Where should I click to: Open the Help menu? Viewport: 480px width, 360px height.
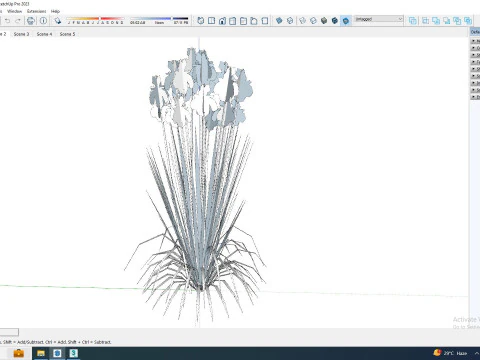(x=55, y=11)
